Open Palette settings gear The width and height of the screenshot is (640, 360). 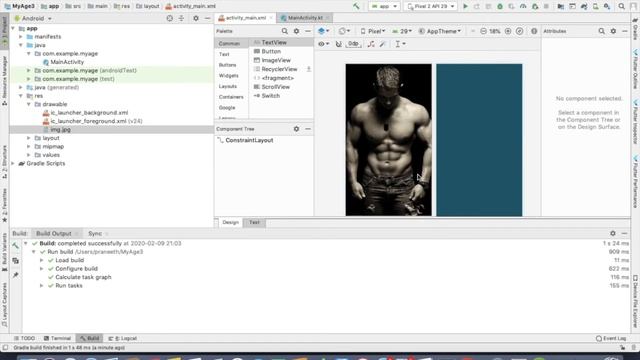(296, 31)
